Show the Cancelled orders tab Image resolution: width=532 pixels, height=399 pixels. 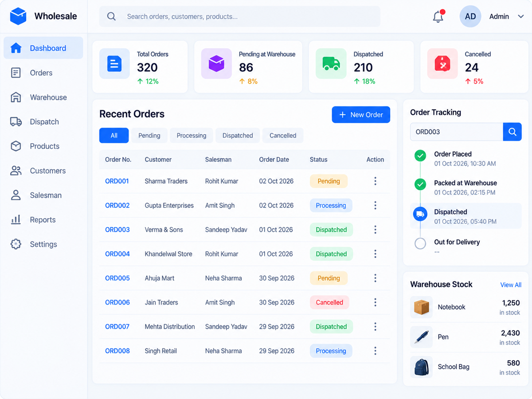tap(283, 135)
